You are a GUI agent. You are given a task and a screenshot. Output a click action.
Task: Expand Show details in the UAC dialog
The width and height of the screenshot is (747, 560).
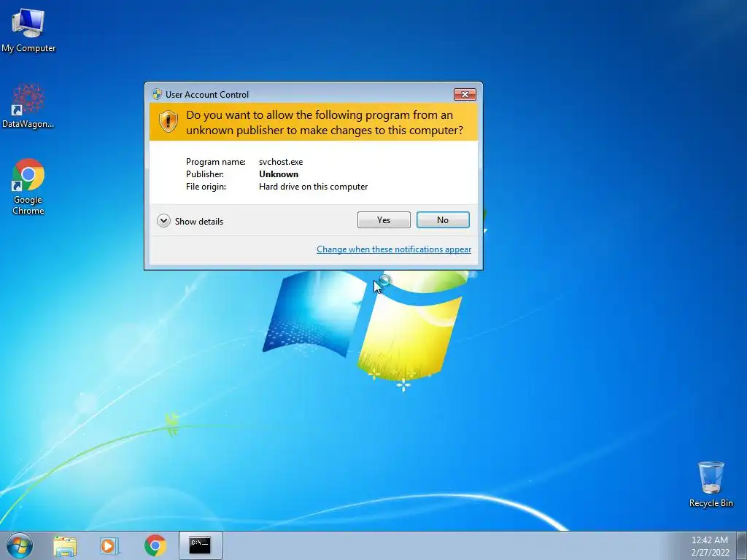190,221
